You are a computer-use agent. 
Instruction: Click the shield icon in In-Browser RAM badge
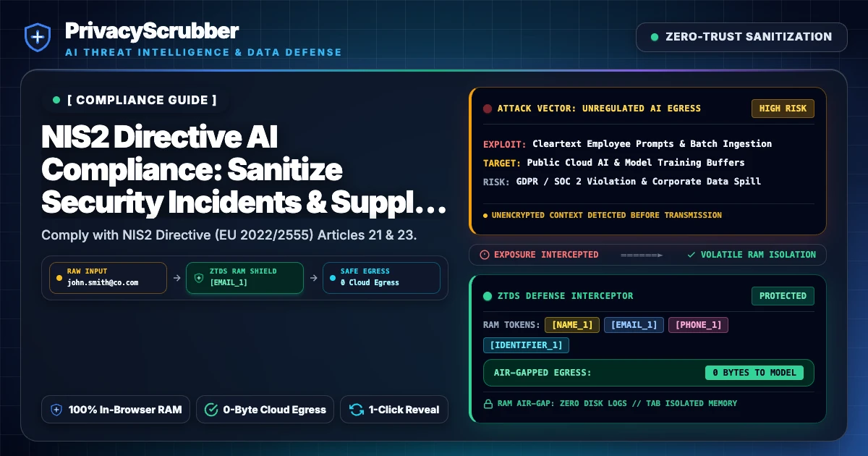click(x=56, y=410)
